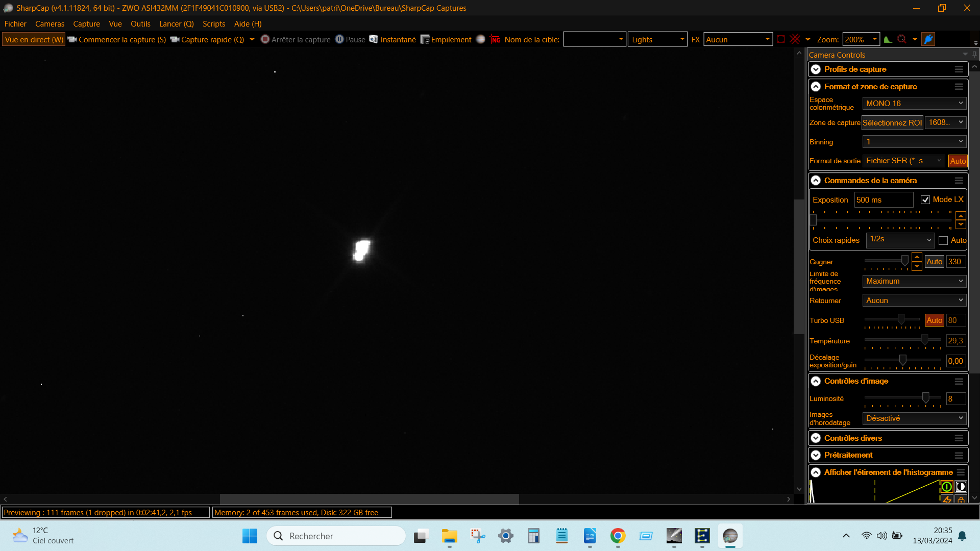The image size is (980, 551).
Task: Click the Empilement stacking icon
Action: (425, 39)
